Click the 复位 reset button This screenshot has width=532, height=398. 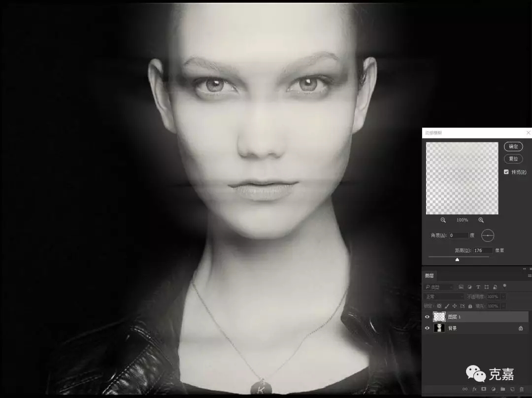tap(513, 159)
